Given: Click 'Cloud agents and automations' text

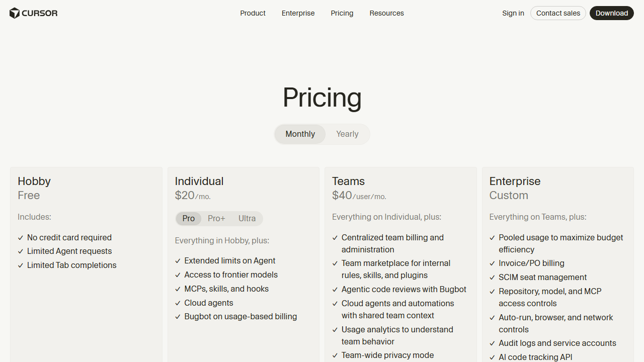Looking at the screenshot, I should tap(398, 304).
